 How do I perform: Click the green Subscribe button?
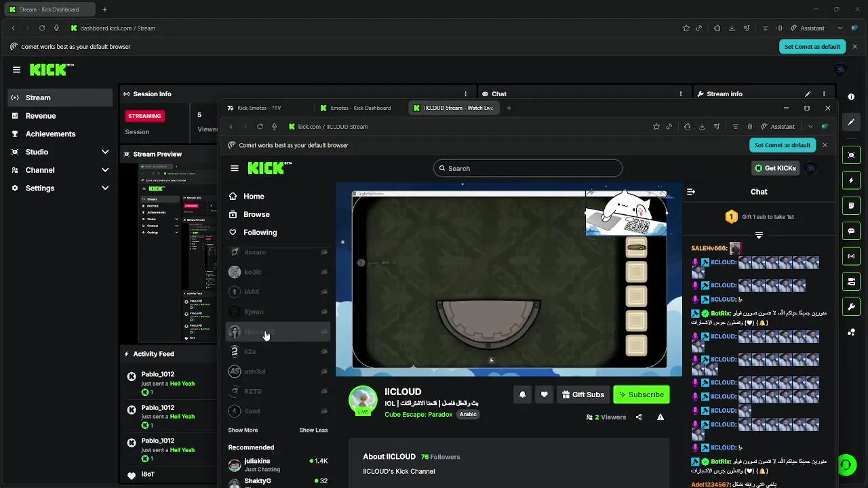point(642,394)
